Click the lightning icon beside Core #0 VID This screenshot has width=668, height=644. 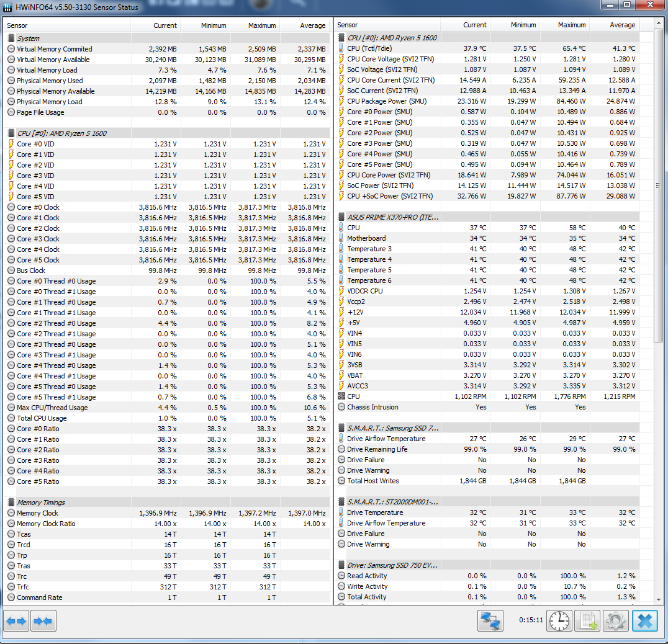(11, 144)
